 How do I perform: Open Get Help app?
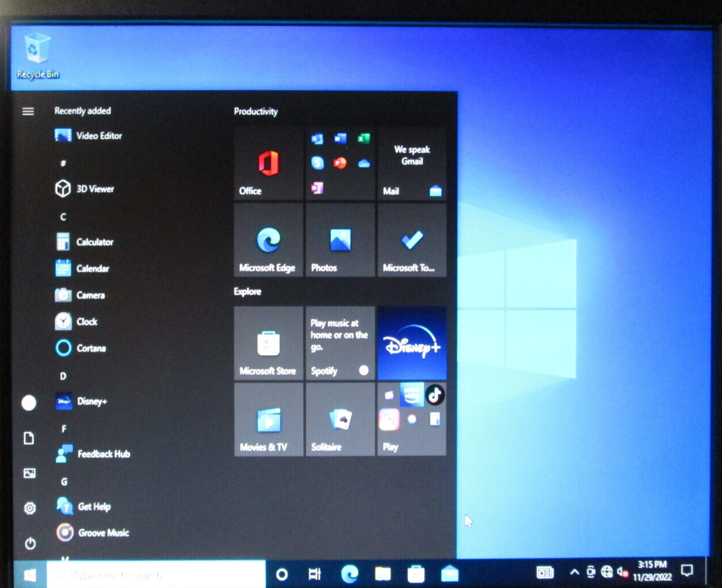click(x=83, y=507)
